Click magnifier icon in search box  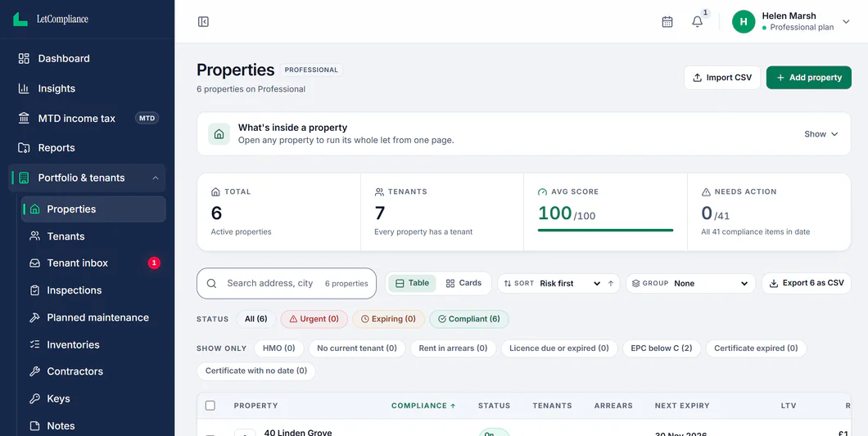211,283
